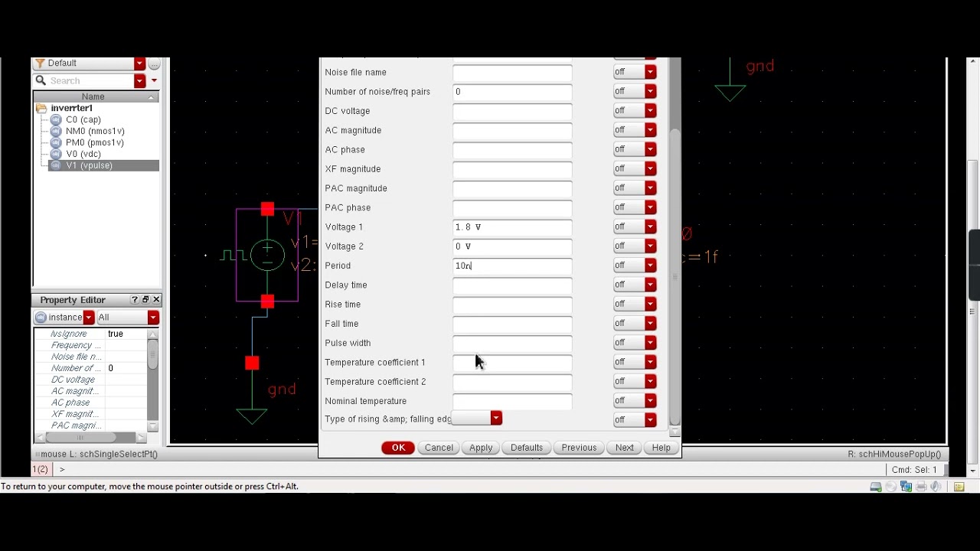Click the Defaults button
Screen dimensions: 980x551
point(527,448)
